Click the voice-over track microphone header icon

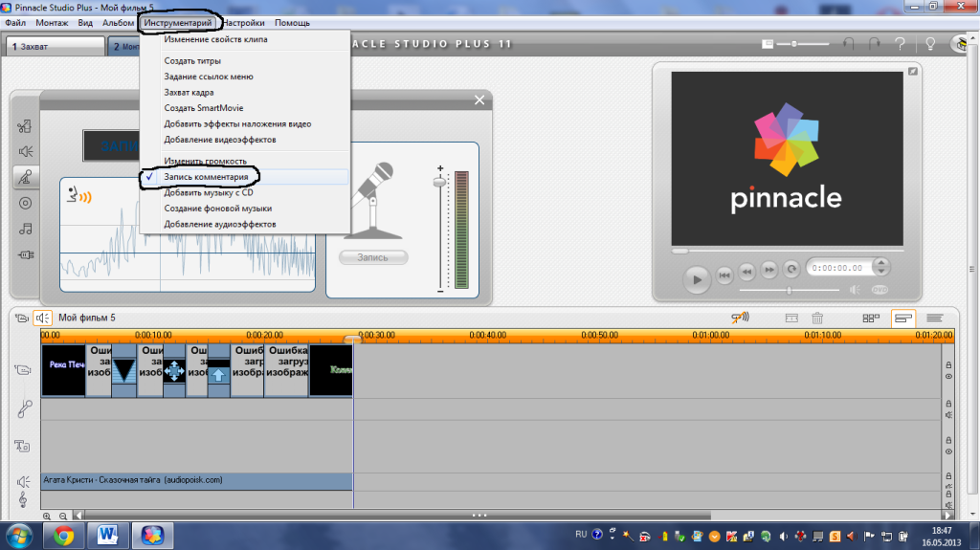(24, 408)
